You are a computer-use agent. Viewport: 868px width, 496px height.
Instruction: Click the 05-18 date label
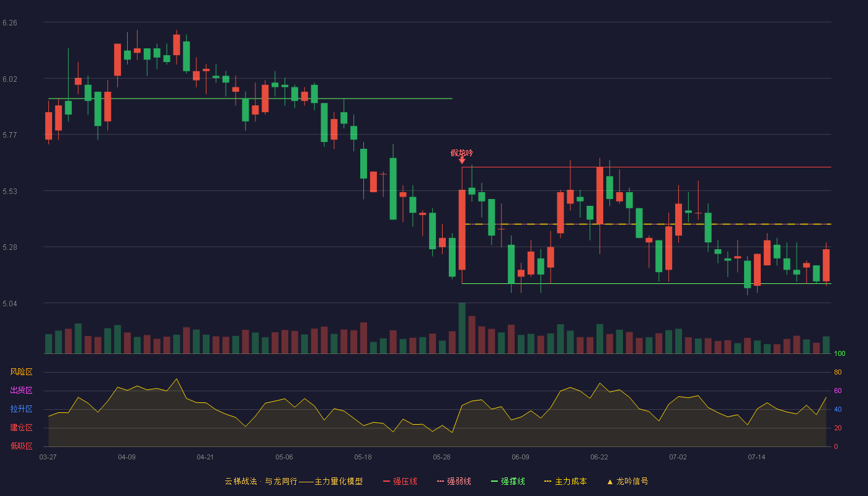coord(363,457)
